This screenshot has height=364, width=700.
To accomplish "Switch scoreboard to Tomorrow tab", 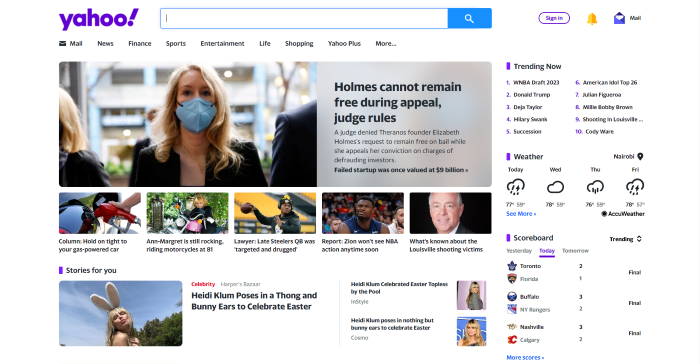I will [575, 251].
